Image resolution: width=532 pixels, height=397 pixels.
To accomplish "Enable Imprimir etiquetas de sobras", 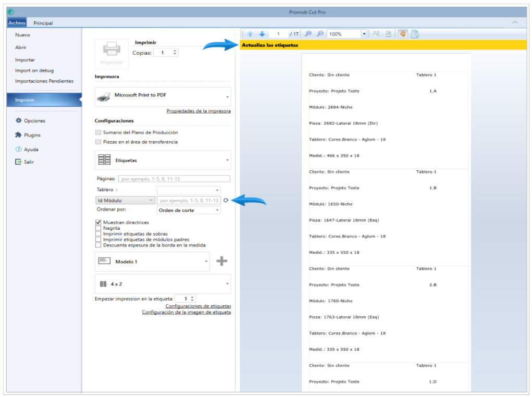I will tap(98, 234).
